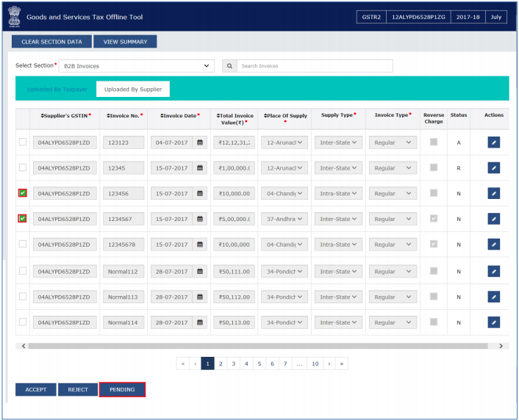Click the horizontal table scrollbar
Image resolution: width=519 pixels, height=420 pixels.
(258, 346)
